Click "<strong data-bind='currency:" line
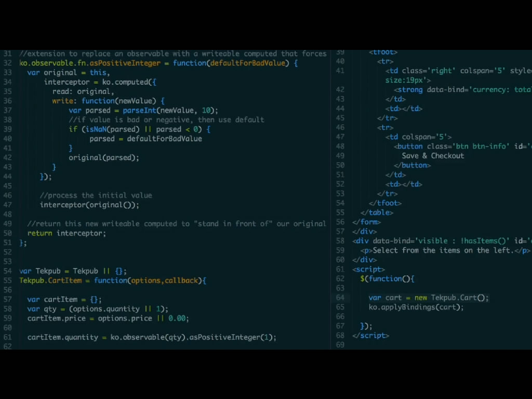This screenshot has width=532, height=399. pyautogui.click(x=463, y=89)
